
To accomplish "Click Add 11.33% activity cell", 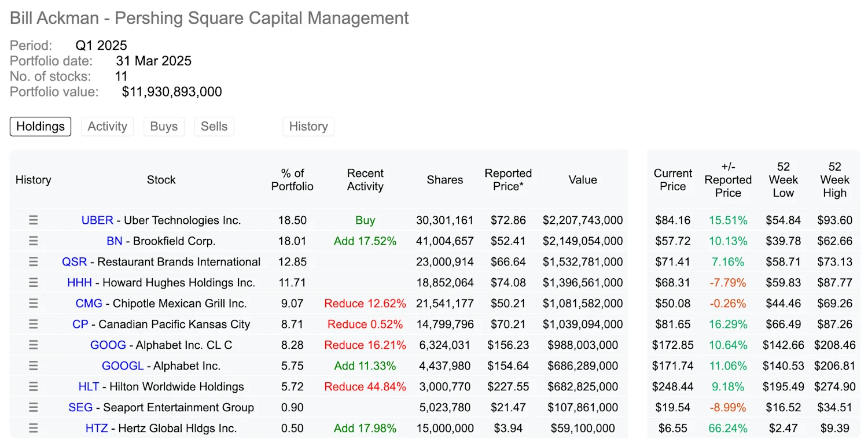I will tap(365, 366).
